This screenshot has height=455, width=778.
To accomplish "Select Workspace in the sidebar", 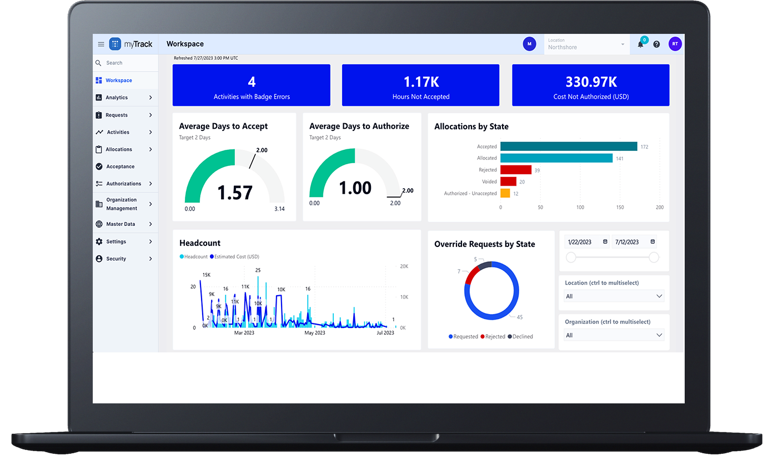I will click(x=118, y=80).
